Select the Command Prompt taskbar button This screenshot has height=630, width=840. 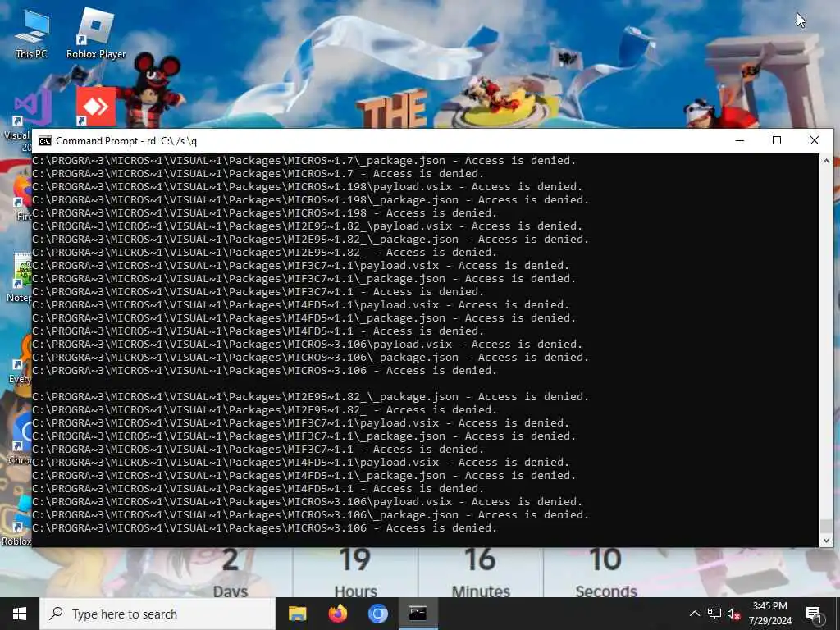coord(418,614)
